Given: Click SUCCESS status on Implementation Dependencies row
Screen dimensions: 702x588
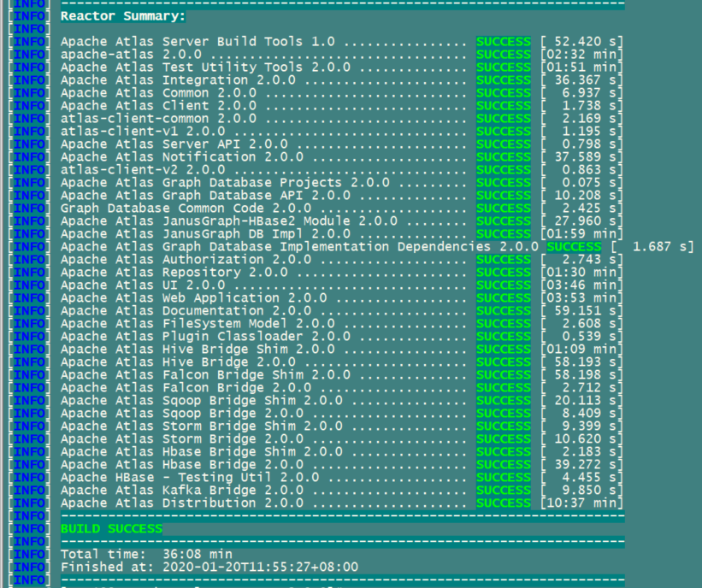Looking at the screenshot, I should coord(574,247).
